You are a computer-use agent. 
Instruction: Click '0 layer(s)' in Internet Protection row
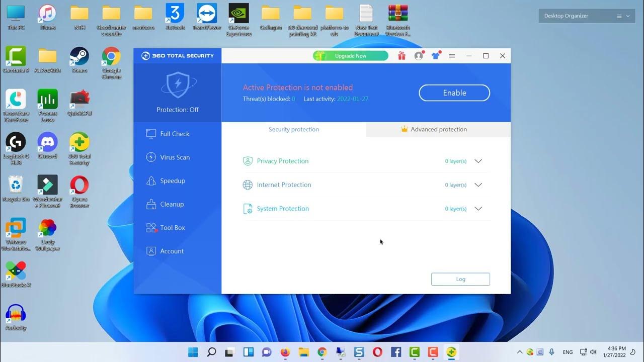[456, 185]
